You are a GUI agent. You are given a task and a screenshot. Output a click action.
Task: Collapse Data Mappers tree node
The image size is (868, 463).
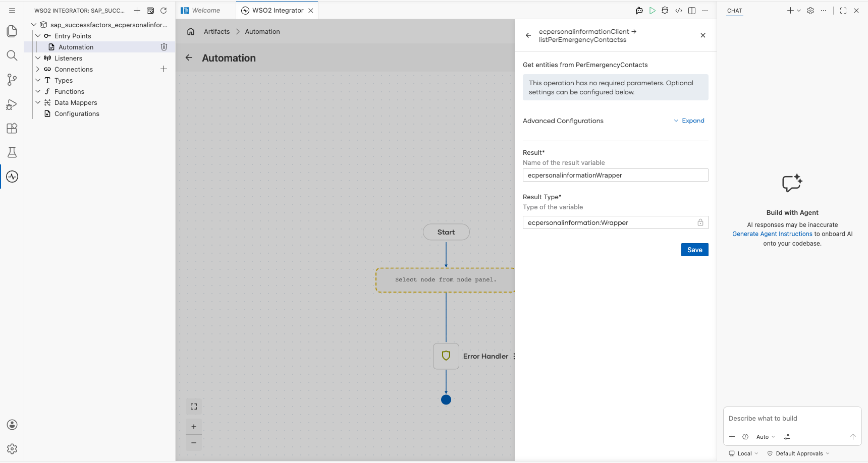38,102
